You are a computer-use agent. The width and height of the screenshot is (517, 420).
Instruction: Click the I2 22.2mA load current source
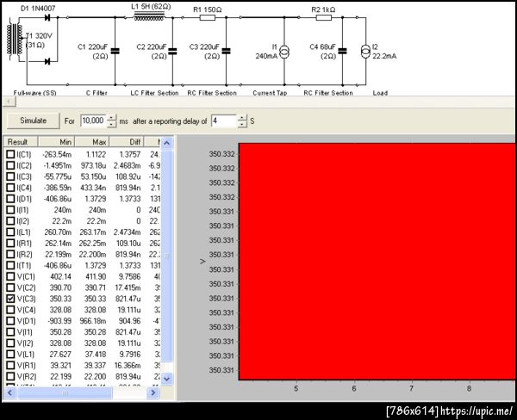[365, 52]
